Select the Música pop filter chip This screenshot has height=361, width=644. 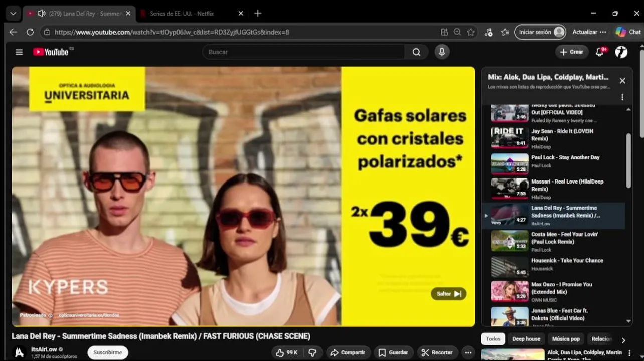(x=566, y=339)
